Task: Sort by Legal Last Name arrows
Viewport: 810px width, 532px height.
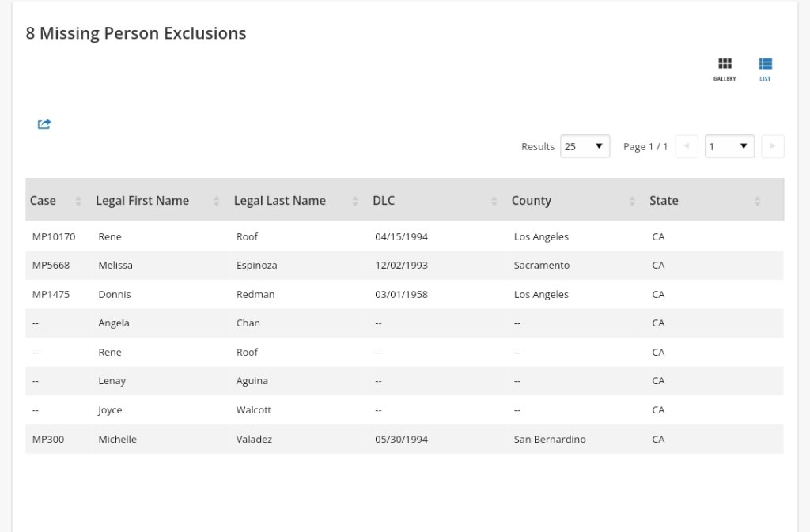Action: (x=355, y=201)
